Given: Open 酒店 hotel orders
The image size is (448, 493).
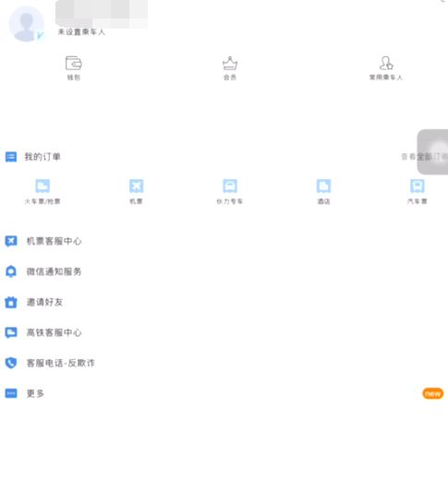Looking at the screenshot, I should (x=323, y=191).
